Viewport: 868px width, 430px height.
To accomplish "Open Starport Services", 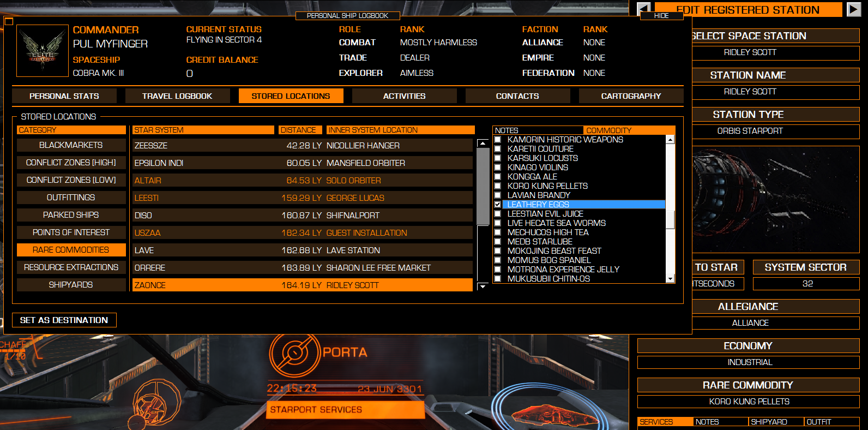I will click(345, 410).
